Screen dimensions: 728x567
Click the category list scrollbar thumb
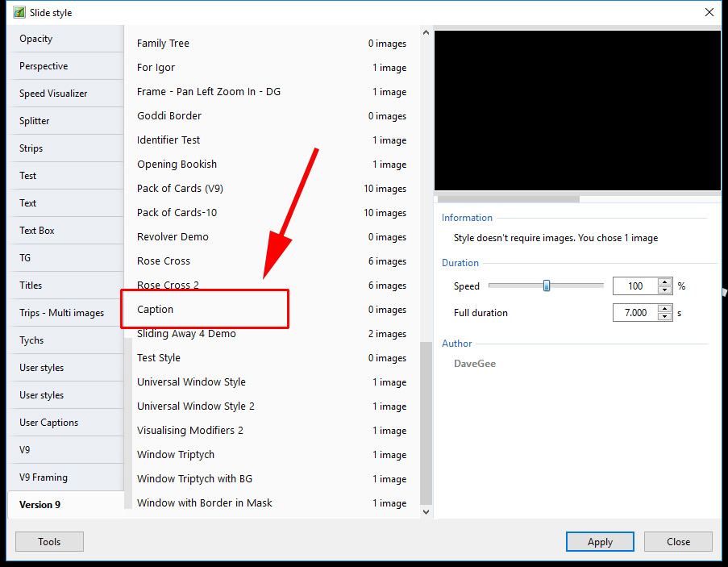128,423
